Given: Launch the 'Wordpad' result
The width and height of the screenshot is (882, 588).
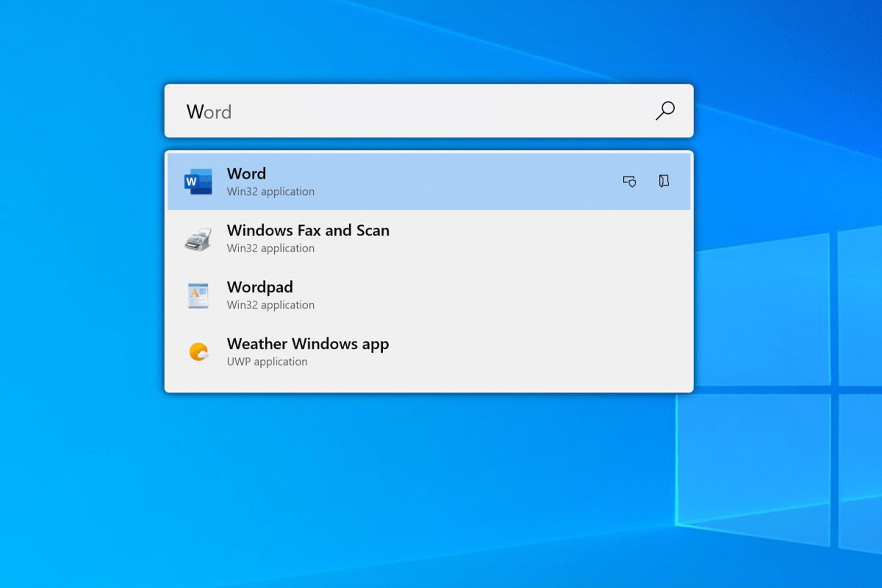Looking at the screenshot, I should coord(429,295).
